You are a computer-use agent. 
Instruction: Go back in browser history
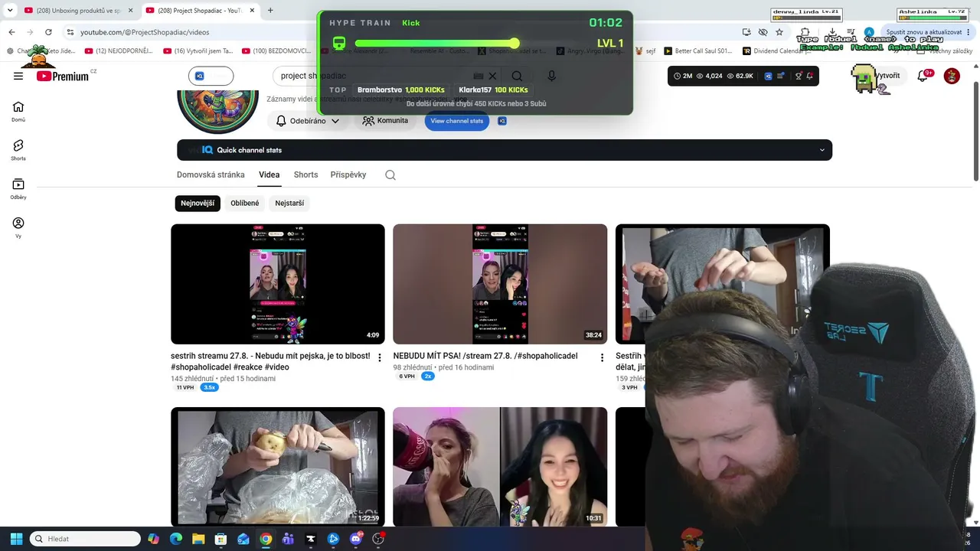click(x=11, y=32)
